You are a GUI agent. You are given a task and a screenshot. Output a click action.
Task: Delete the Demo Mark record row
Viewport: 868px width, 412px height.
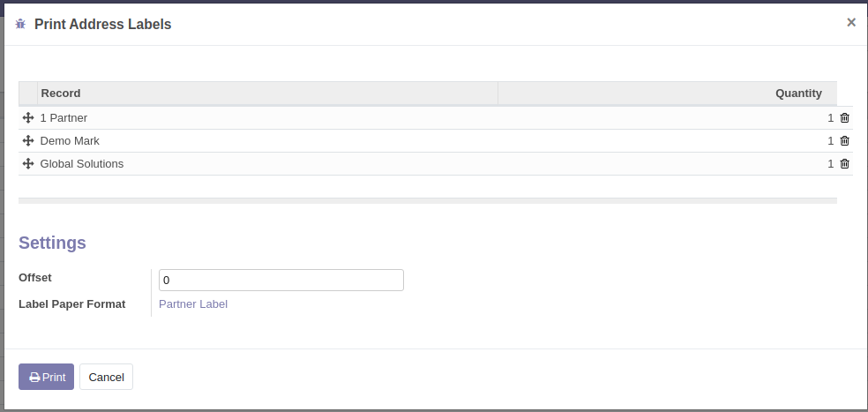844,141
